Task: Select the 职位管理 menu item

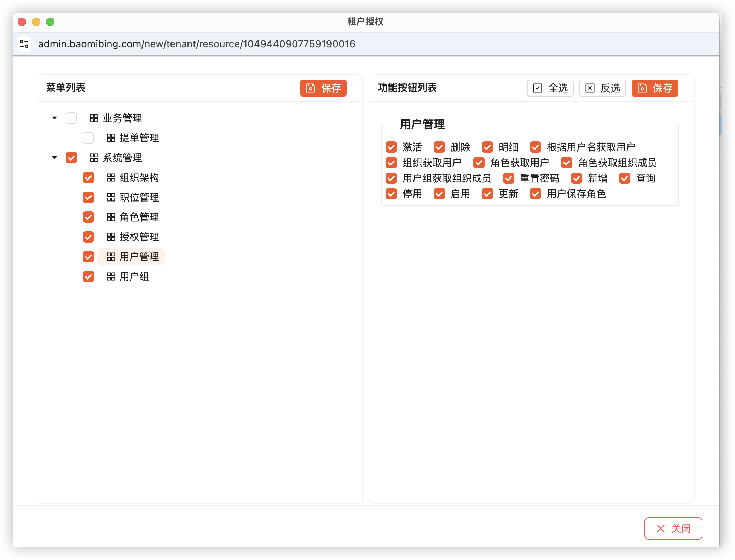Action: (x=139, y=197)
